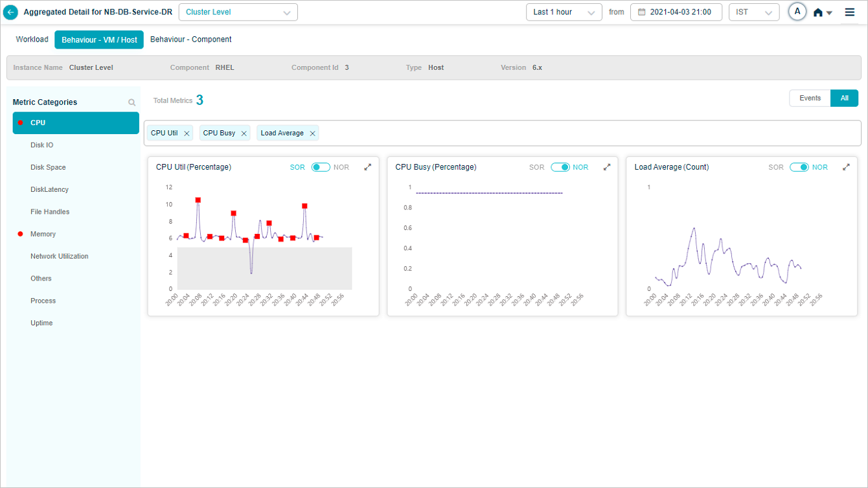This screenshot has height=488, width=868.
Task: Remove the Load Average filter tag
Action: click(312, 134)
